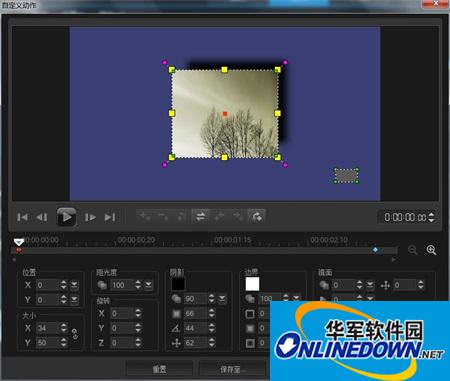Click the Play button
Screen dimensions: 450x381
click(66, 217)
